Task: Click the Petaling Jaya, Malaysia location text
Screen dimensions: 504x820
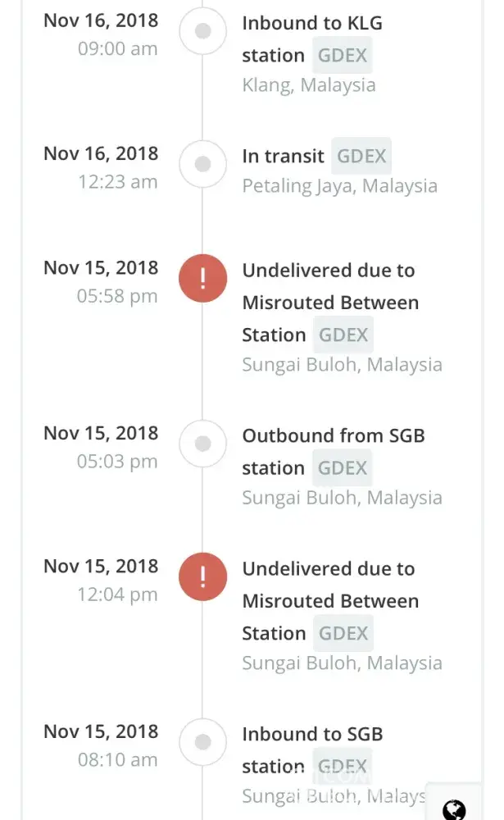Action: 339,186
